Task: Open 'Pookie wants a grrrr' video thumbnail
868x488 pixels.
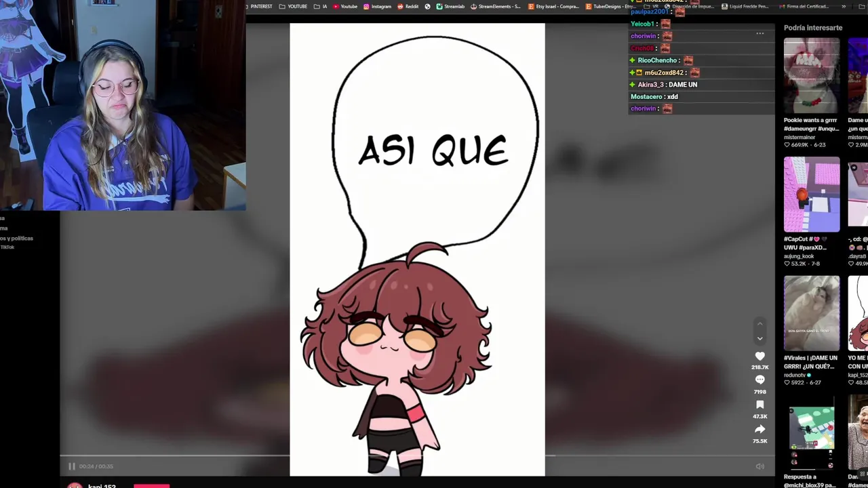Action: point(811,75)
